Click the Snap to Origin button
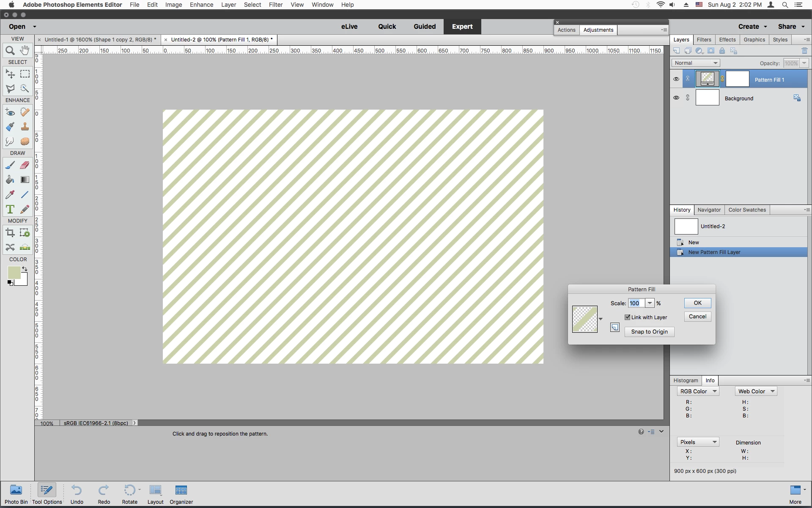 click(x=649, y=332)
